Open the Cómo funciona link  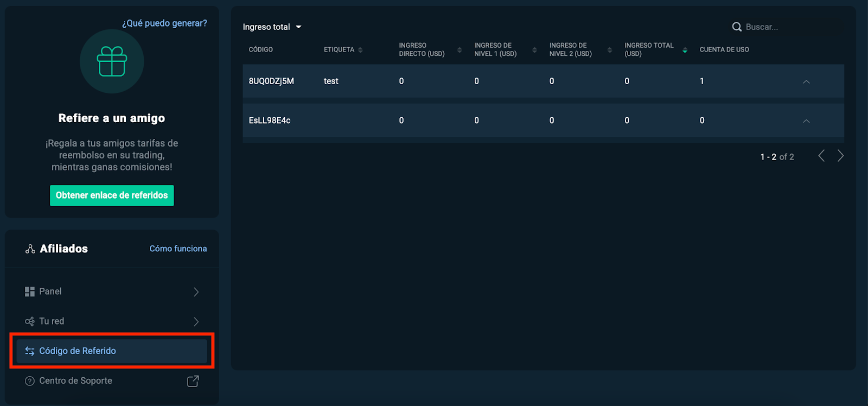[x=178, y=249]
